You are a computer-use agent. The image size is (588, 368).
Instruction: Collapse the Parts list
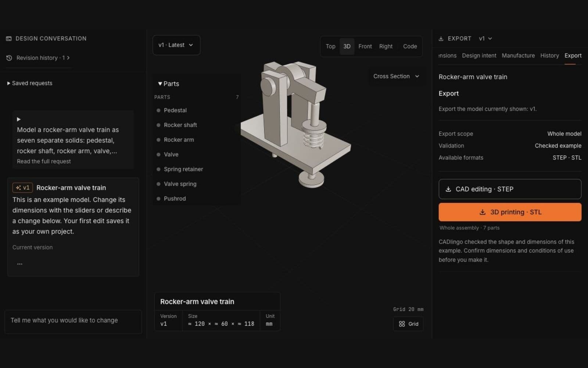pyautogui.click(x=168, y=84)
